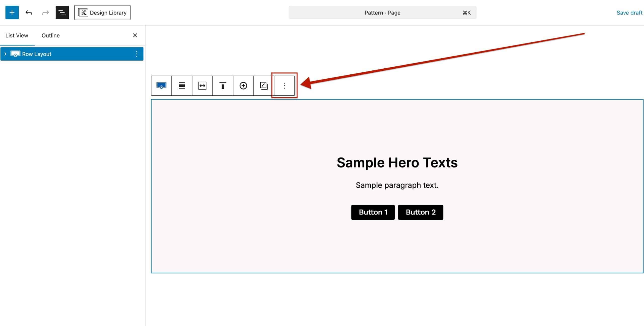Click the Save draft link
This screenshot has width=644, height=326.
[x=629, y=13]
